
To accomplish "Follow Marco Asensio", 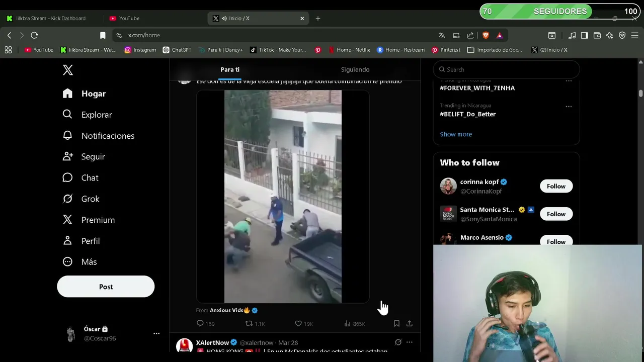I will pos(556,241).
